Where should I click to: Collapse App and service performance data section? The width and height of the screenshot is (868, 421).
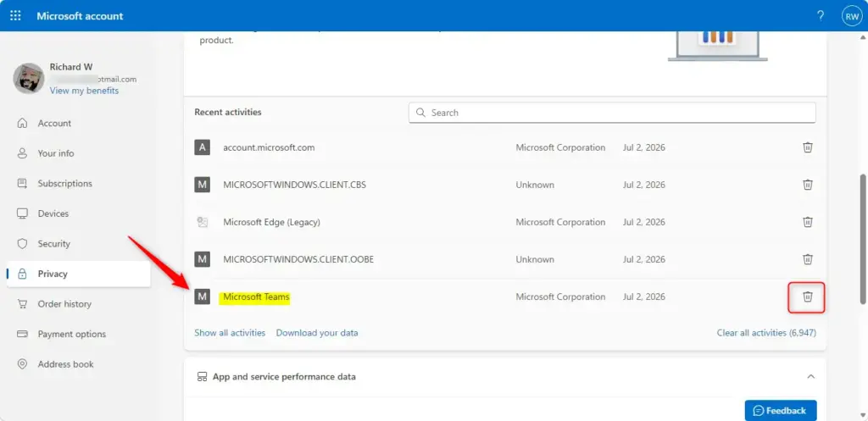click(811, 376)
